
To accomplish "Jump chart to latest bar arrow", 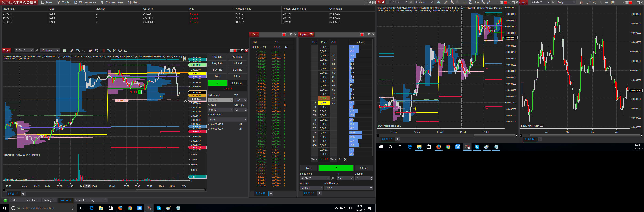I will pyautogui.click(x=184, y=58).
